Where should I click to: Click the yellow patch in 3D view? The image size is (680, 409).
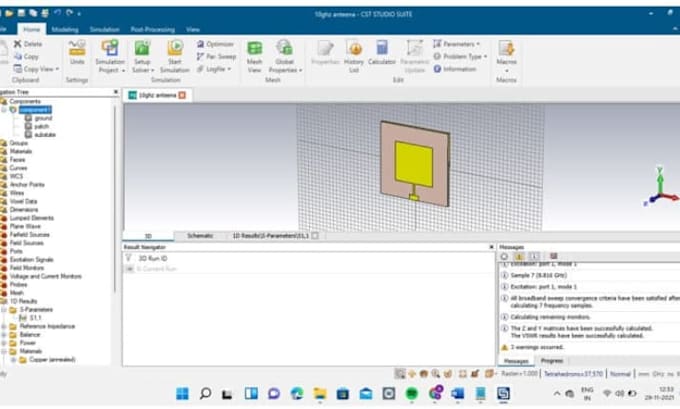coord(414,164)
